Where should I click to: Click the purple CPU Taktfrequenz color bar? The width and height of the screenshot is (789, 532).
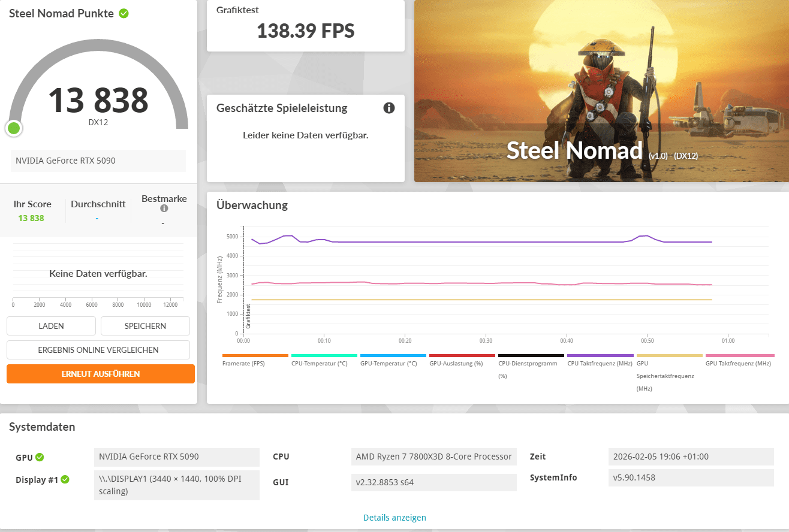[600, 355]
